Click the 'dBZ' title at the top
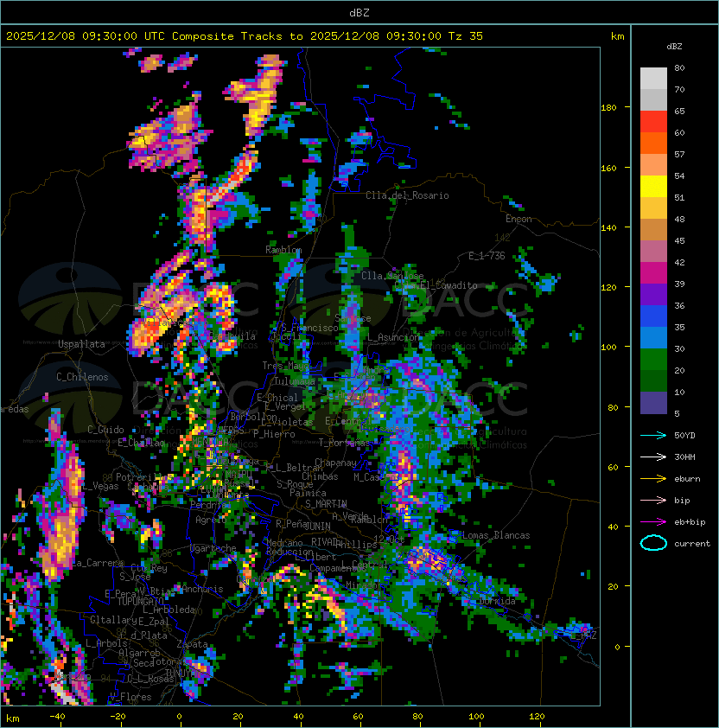 click(x=359, y=13)
